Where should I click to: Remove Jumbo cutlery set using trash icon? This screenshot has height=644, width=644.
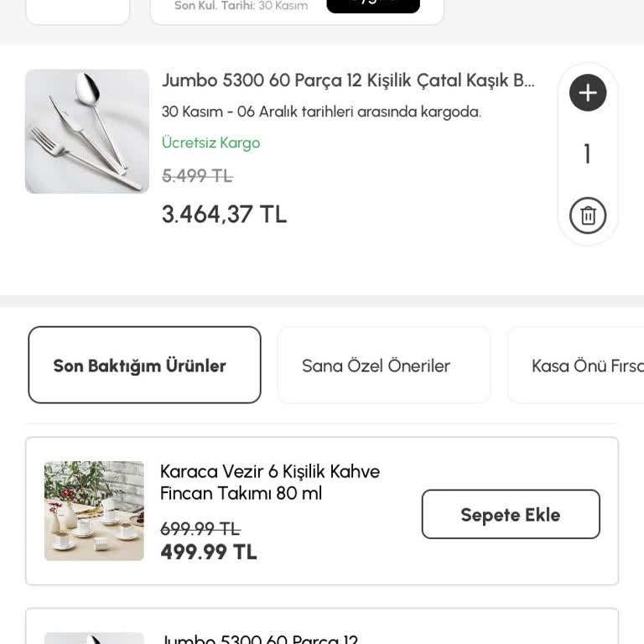(x=588, y=216)
